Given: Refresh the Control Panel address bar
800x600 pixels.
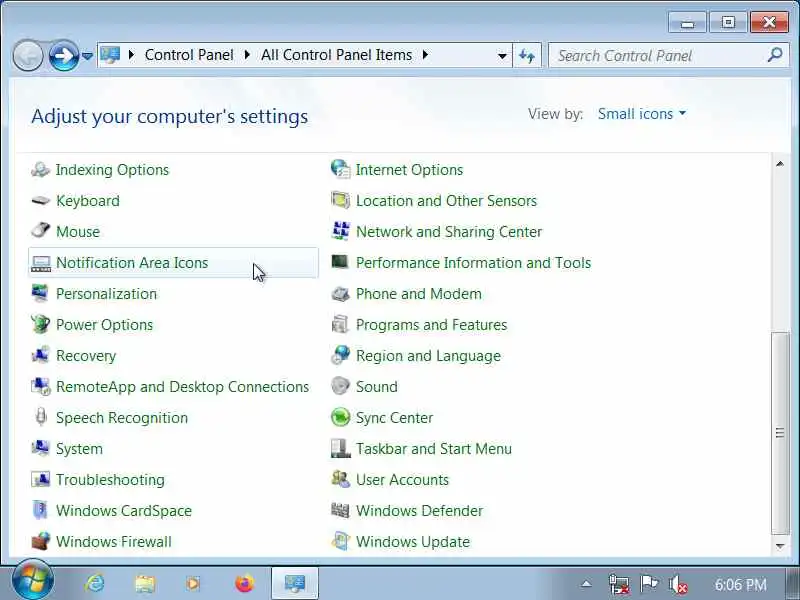Looking at the screenshot, I should coord(527,55).
